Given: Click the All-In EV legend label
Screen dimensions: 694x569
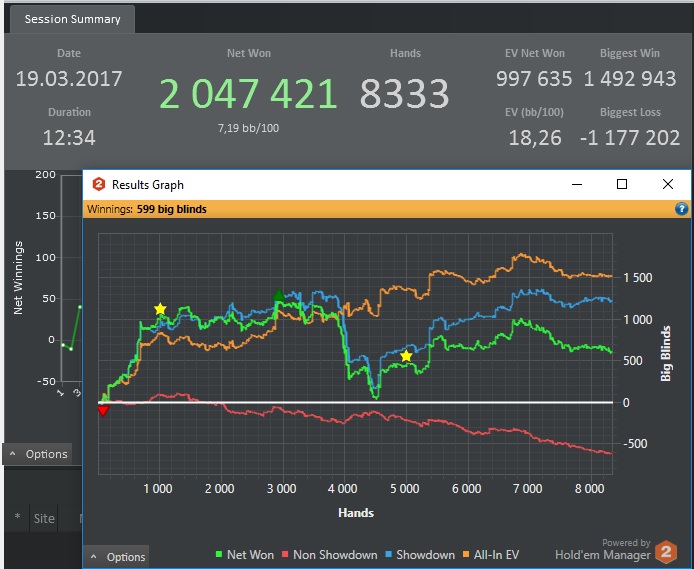Looking at the screenshot, I should [x=496, y=554].
